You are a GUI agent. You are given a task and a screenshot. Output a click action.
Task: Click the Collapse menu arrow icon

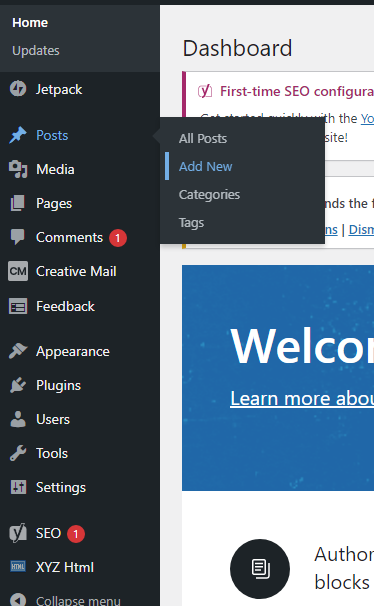(18, 600)
